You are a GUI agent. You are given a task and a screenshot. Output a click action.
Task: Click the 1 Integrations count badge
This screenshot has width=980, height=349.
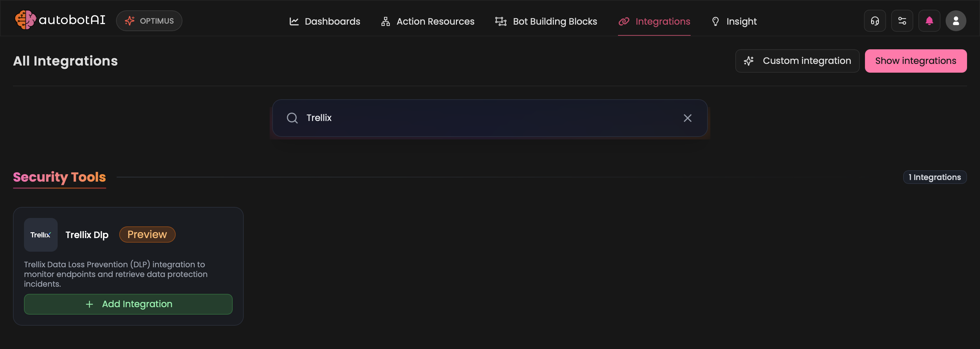coord(934,177)
